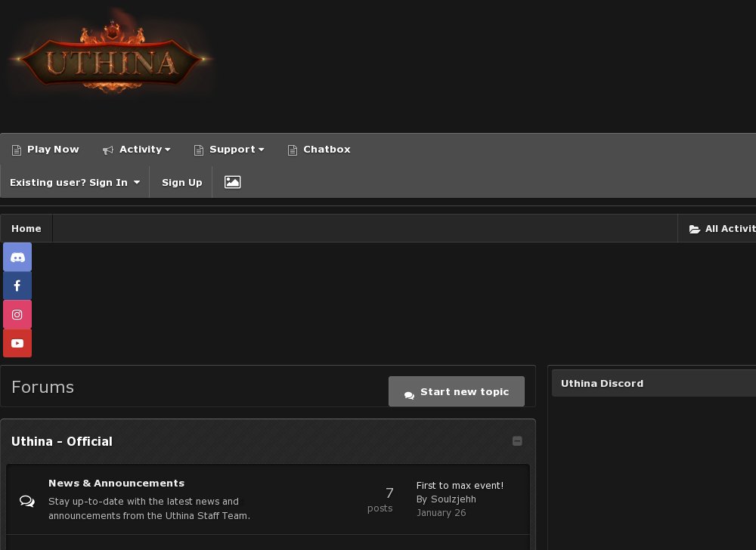Screen dimensions: 756x550
Task: Click the image picture icon in navbar
Action: 232,182
